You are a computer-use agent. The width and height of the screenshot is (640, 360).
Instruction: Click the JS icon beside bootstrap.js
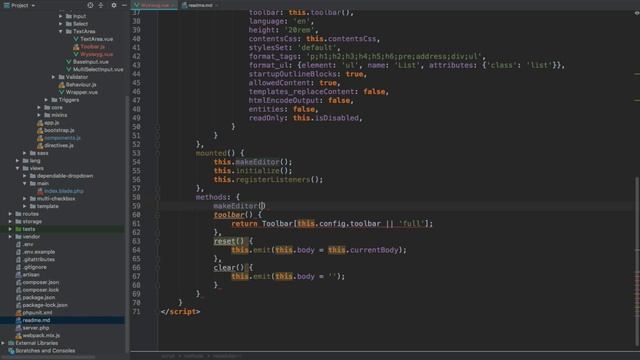coord(40,130)
